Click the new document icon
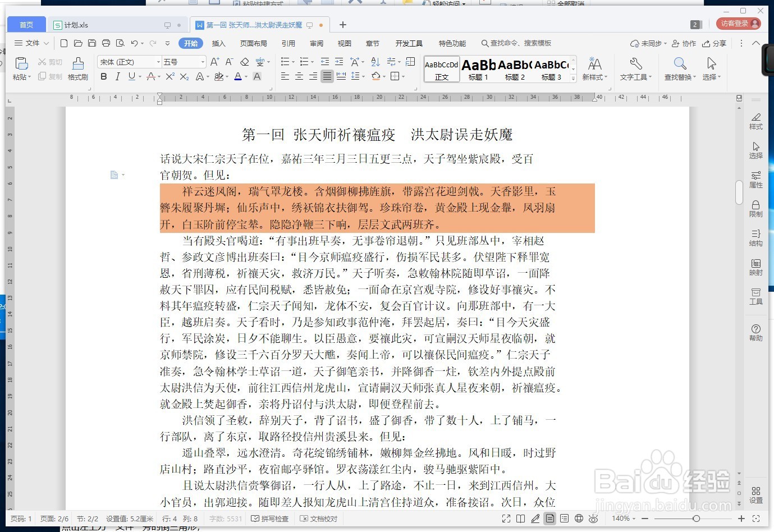Viewport: 774px width, 532px height. 64,43
